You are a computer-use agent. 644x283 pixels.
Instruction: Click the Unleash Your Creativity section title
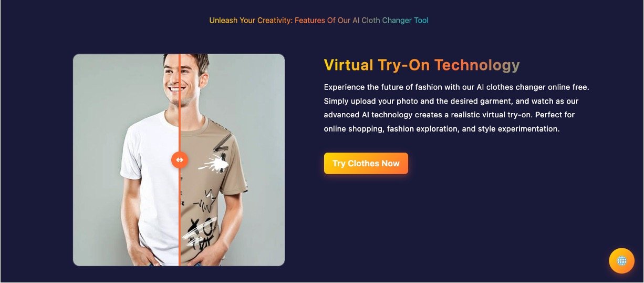(319, 21)
